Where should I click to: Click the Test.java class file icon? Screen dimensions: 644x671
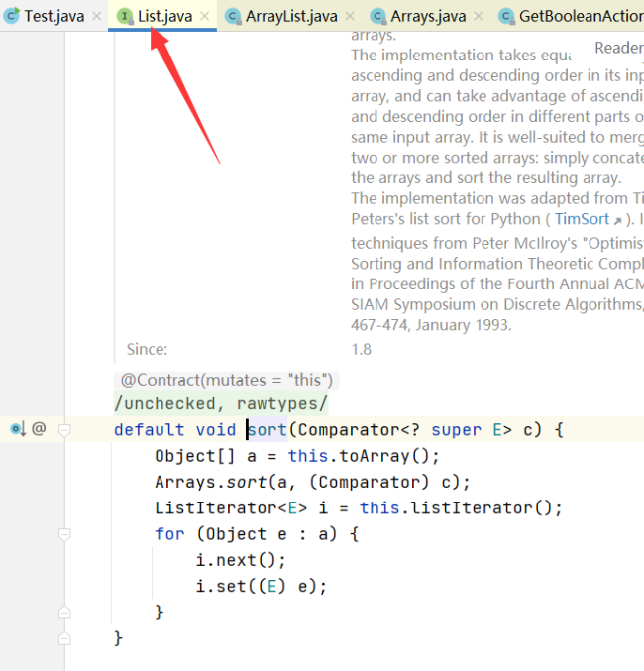12,16
